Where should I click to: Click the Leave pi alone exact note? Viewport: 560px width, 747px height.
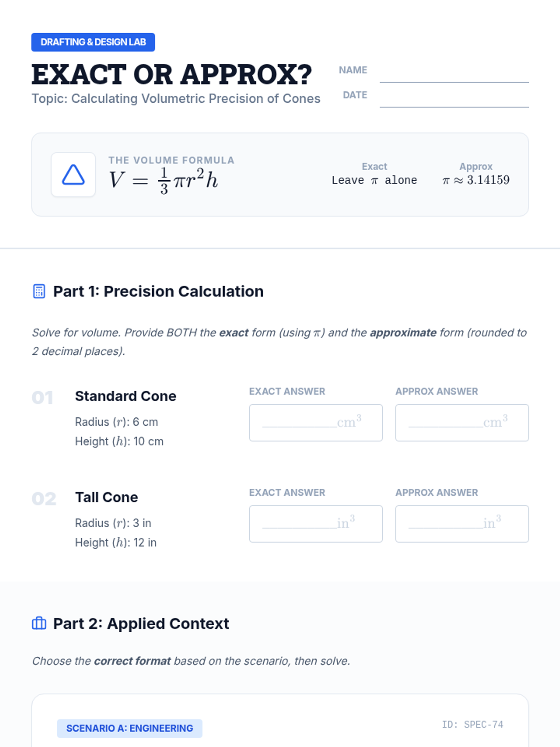pyautogui.click(x=374, y=180)
